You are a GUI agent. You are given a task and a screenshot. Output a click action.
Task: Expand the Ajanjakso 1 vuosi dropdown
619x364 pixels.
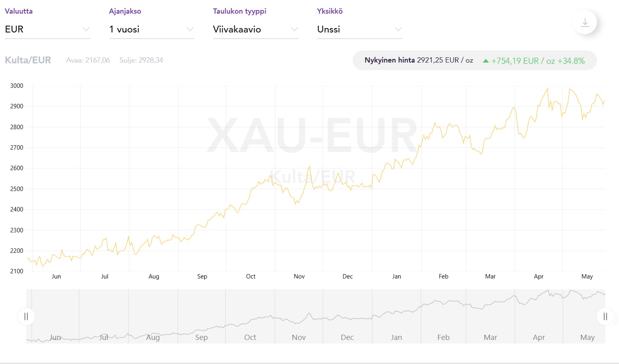pyautogui.click(x=151, y=29)
